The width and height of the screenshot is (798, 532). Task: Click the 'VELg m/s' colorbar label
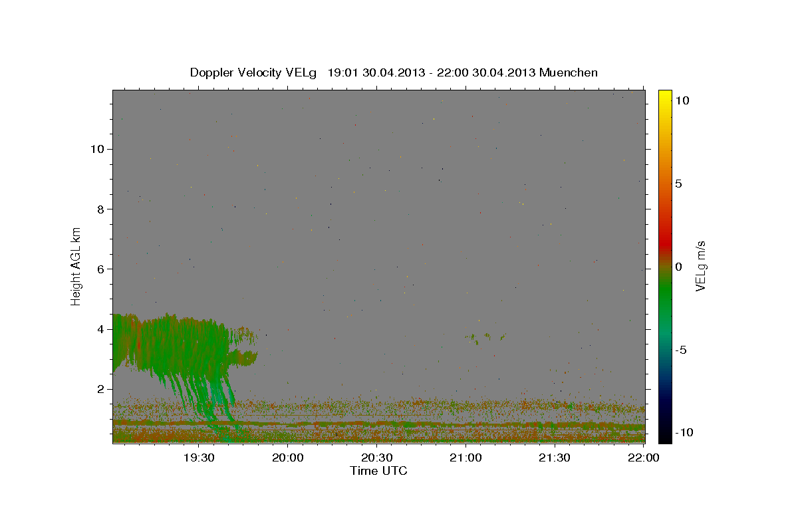[x=700, y=266]
